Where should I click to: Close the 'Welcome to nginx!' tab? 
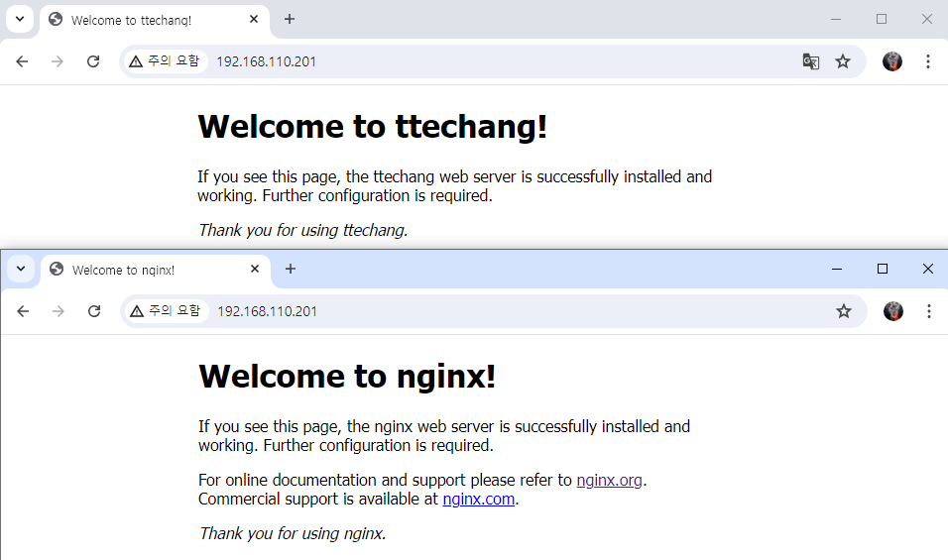[255, 270]
